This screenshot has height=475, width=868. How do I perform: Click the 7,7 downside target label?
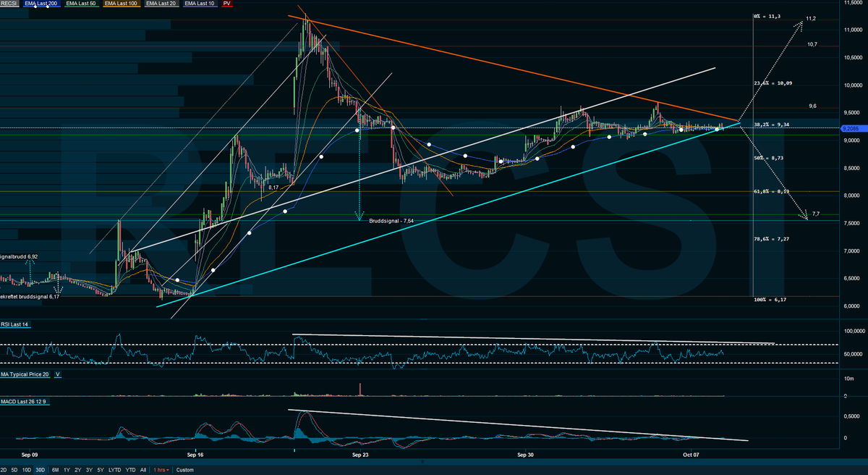tap(816, 214)
